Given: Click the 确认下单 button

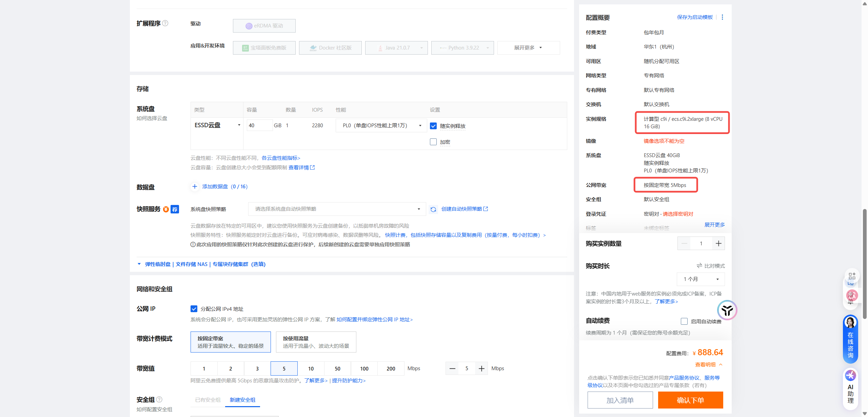Looking at the screenshot, I should pos(690,400).
